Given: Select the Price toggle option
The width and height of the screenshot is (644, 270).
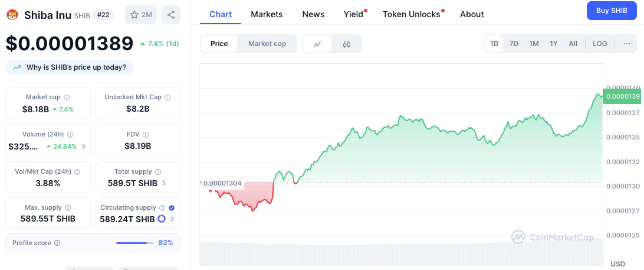Looking at the screenshot, I should click(x=219, y=44).
